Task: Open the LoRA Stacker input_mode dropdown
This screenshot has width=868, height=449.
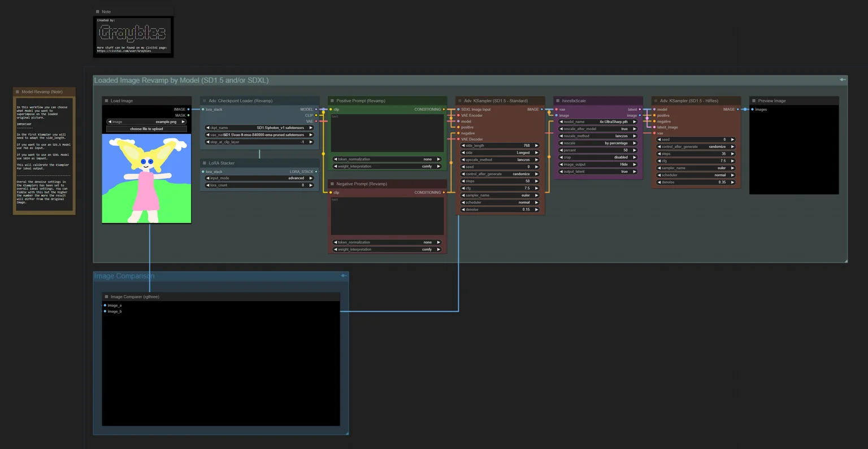Action: point(259,178)
